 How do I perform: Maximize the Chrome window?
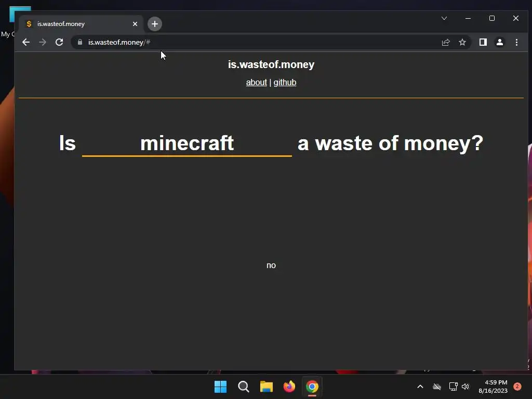click(x=492, y=18)
